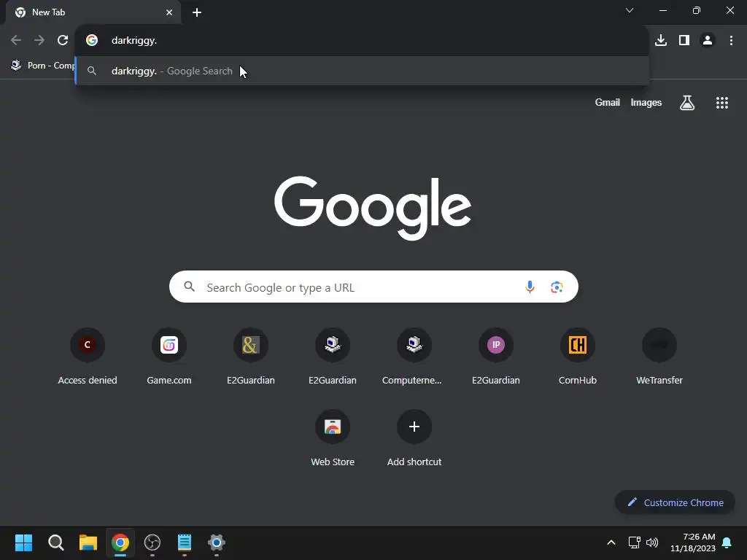
Task: Reload the page with the refresh icon
Action: tap(63, 41)
